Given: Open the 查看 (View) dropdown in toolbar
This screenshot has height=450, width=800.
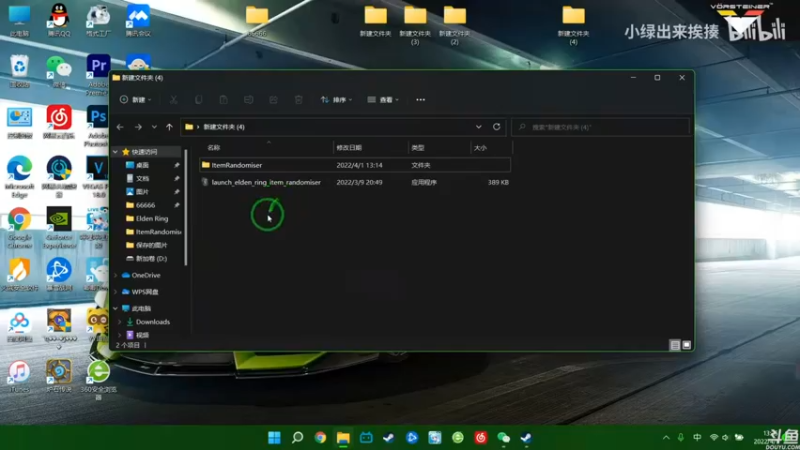Looking at the screenshot, I should 383,100.
